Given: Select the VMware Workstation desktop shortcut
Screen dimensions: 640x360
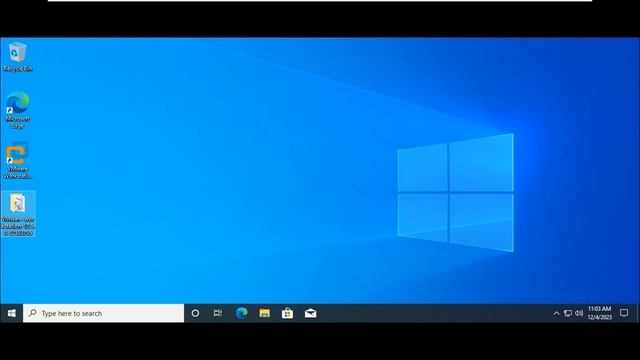Looking at the screenshot, I should (x=18, y=160).
